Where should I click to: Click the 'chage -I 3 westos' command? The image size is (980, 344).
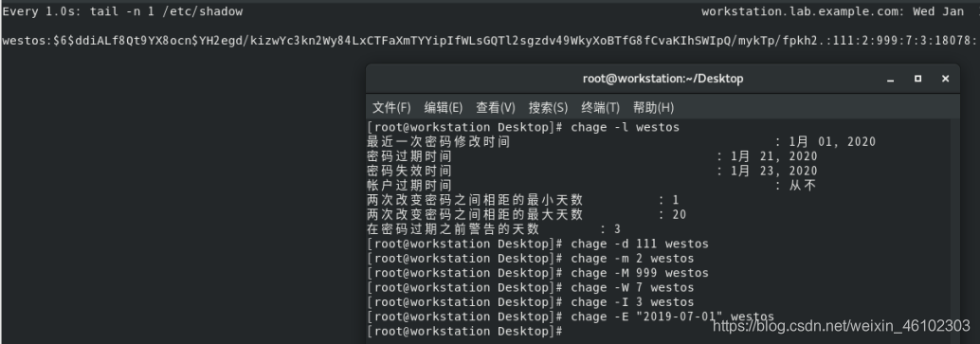(632, 302)
